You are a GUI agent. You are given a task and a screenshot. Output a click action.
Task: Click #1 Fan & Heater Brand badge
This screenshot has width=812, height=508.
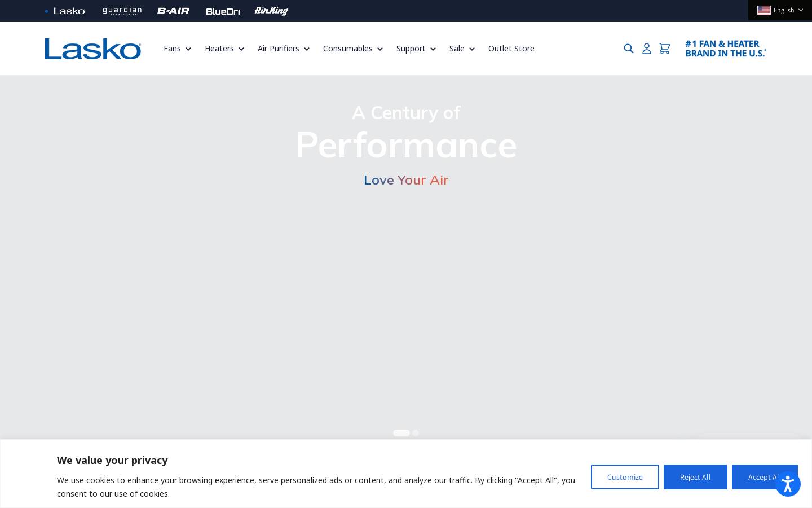[x=726, y=49]
